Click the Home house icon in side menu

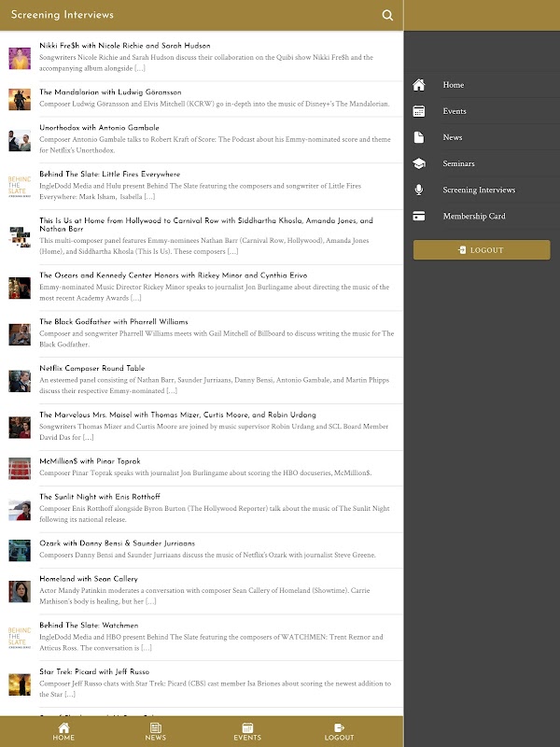coord(418,85)
